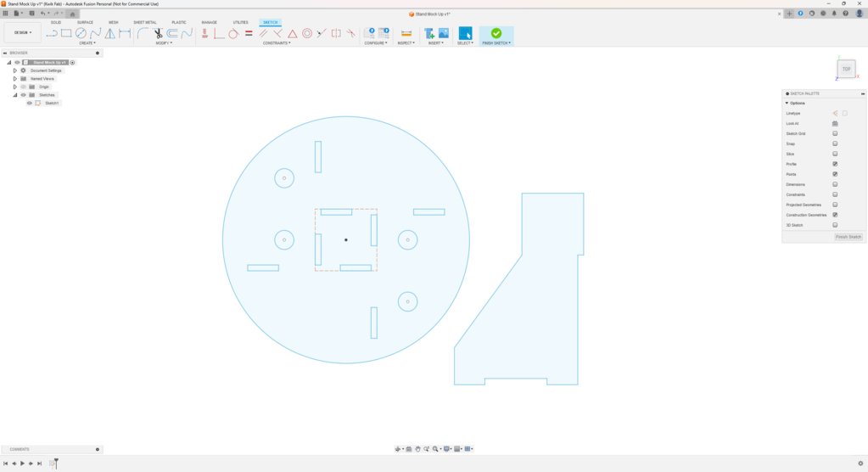This screenshot has height=472, width=868.
Task: Open the CREATE dropdown menu
Action: tap(87, 42)
